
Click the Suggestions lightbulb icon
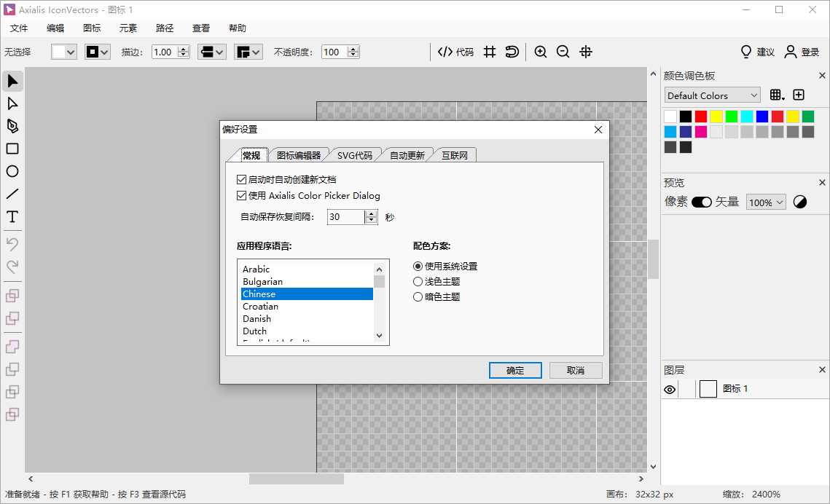pos(745,52)
